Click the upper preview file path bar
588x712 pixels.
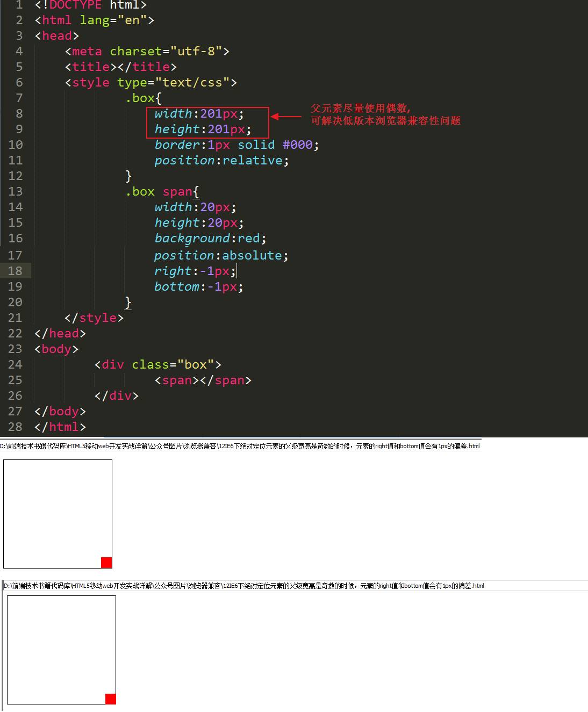pyautogui.click(x=240, y=446)
